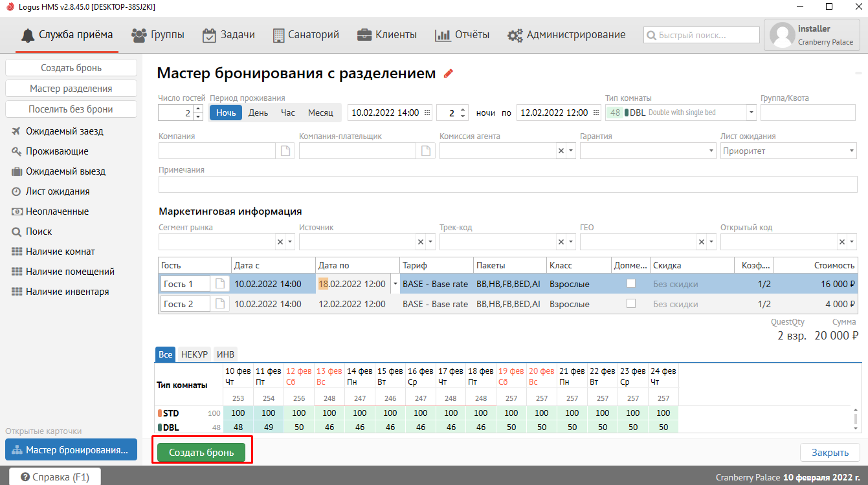This screenshot has height=485, width=868.
Task: Expand Лист ожидания Приоритет dropdown
Action: tap(852, 151)
